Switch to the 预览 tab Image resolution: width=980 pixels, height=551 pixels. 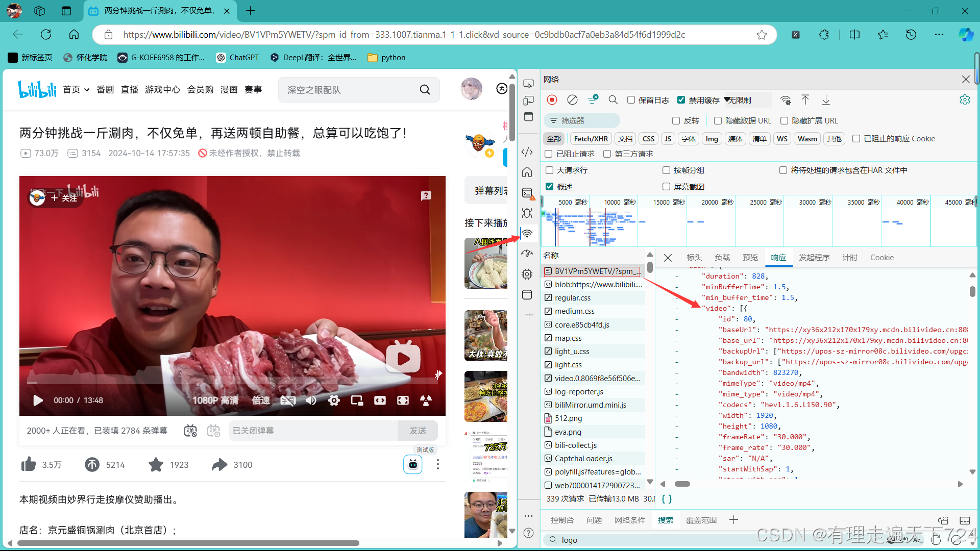coord(750,258)
